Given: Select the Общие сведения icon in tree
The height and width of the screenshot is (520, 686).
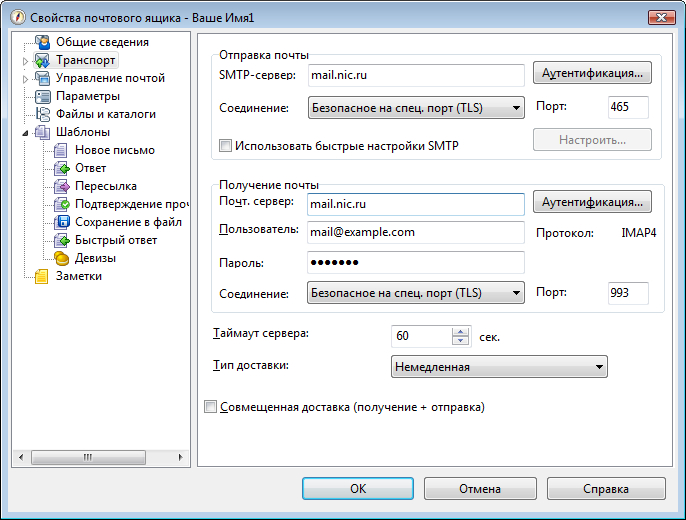Looking at the screenshot, I should (x=43, y=42).
